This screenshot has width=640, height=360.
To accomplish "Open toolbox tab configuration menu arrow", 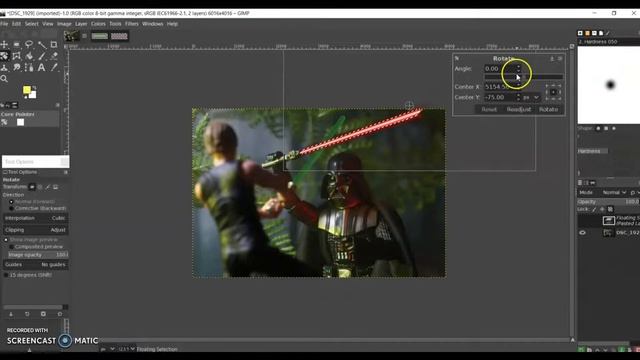I will click(x=58, y=105).
